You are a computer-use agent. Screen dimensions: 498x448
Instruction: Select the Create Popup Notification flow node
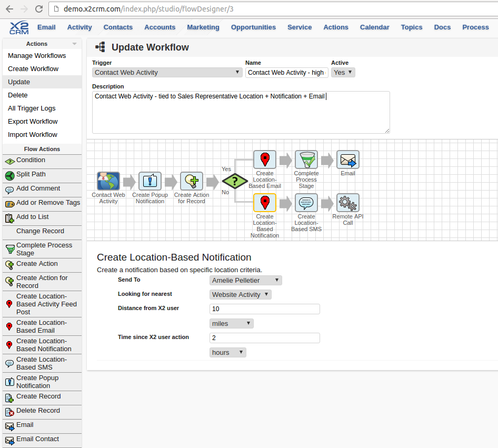point(150,181)
